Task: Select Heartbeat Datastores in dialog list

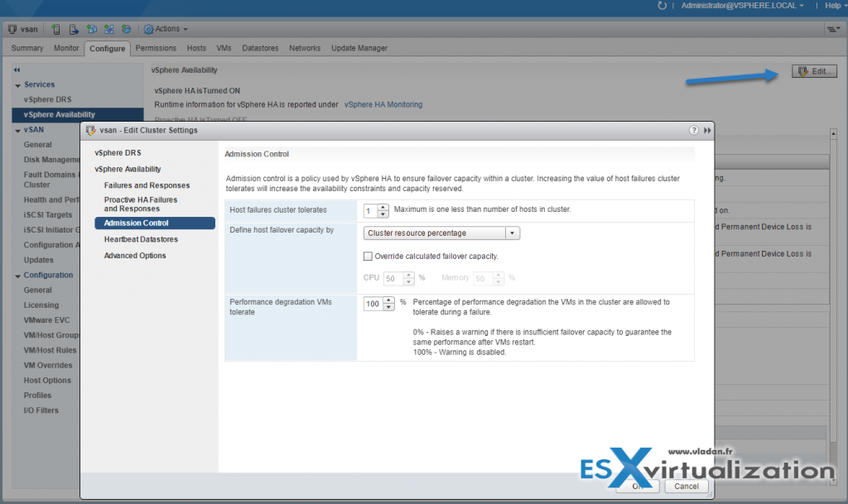Action: click(x=141, y=239)
